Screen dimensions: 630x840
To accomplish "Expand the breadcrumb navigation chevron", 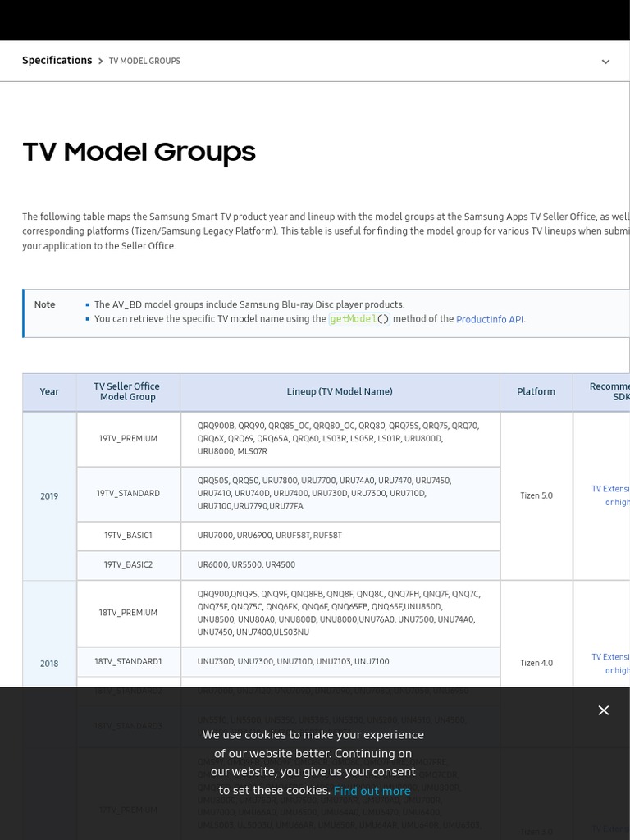I will pyautogui.click(x=605, y=62).
